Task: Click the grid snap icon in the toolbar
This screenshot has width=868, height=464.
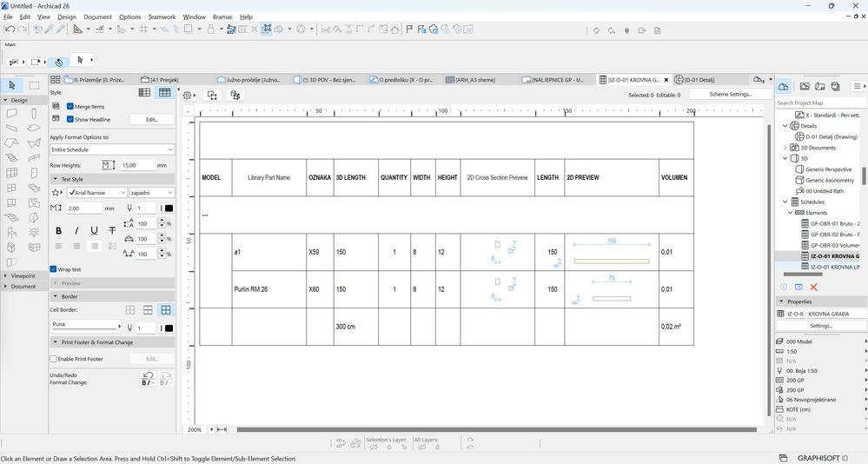Action: coord(144,30)
